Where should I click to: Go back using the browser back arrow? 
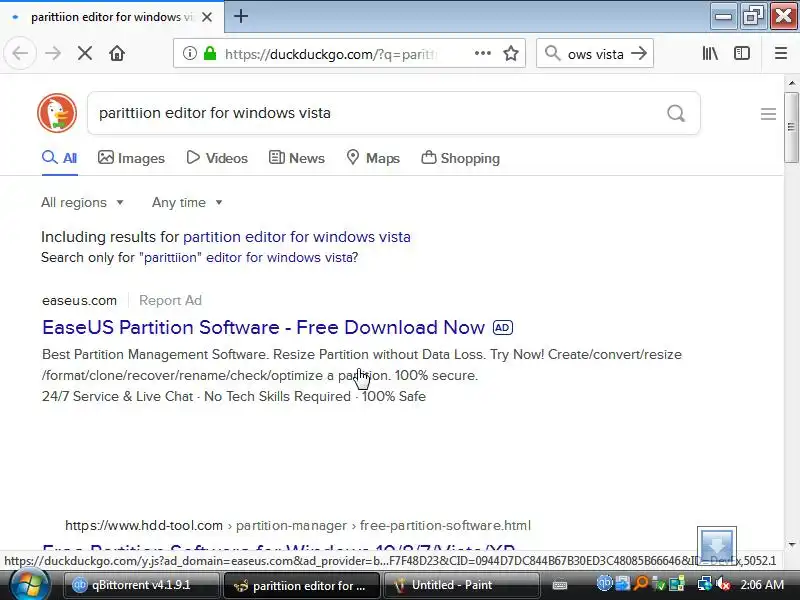[20, 53]
